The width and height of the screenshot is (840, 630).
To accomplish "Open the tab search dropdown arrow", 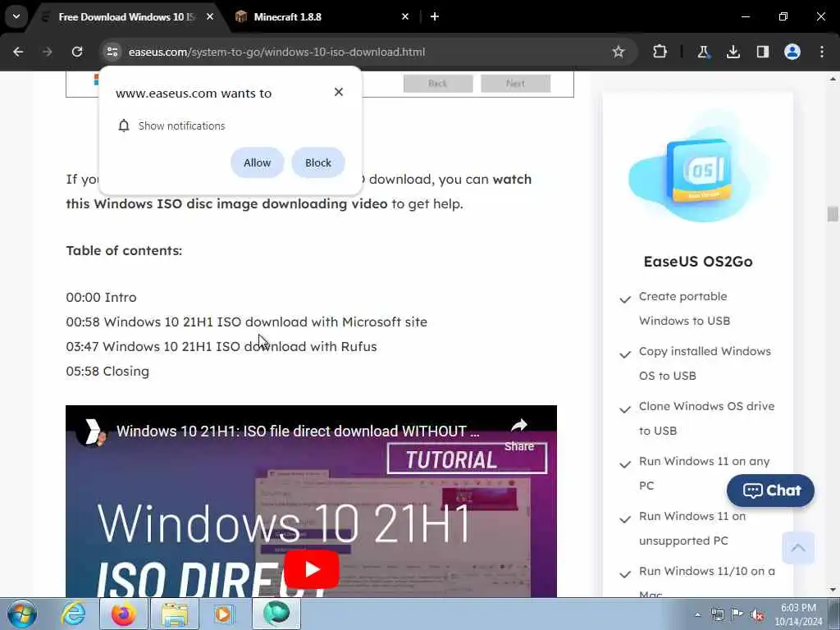I will click(16, 16).
